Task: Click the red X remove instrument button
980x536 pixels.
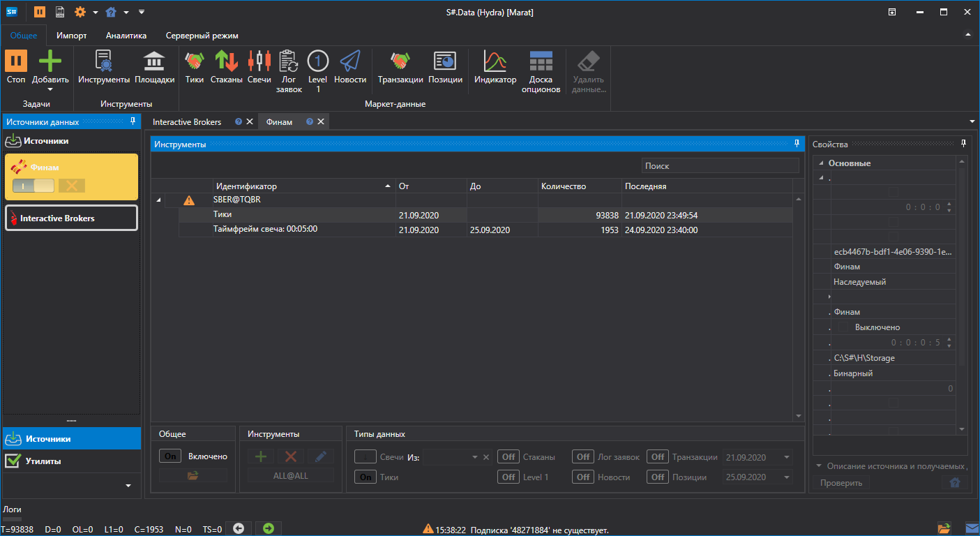Action: (x=291, y=456)
